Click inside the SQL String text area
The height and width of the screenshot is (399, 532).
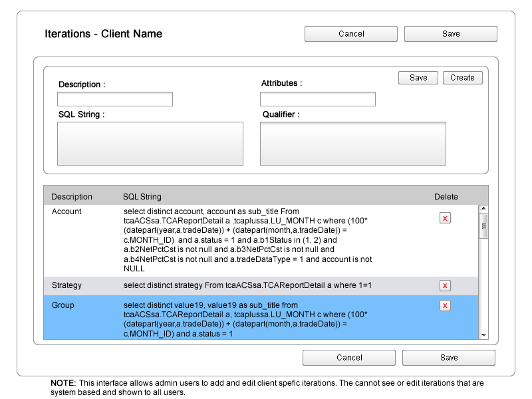150,143
